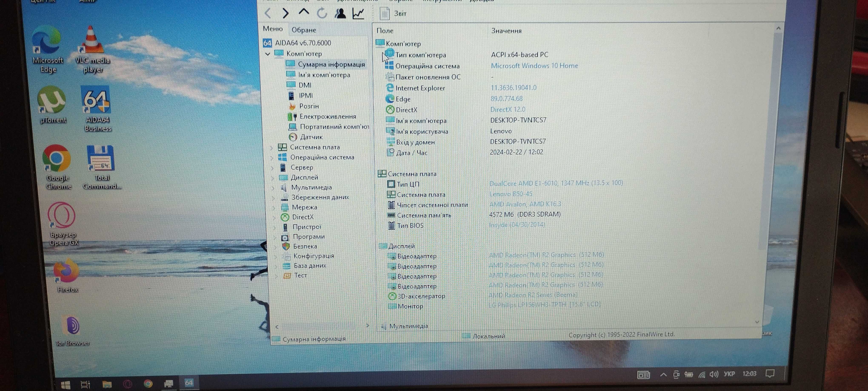The image size is (868, 391).
Task: Expand the Системна плата tree node
Action: (272, 147)
